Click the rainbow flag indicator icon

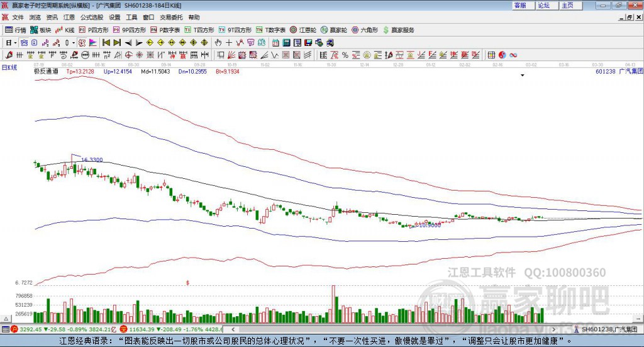pos(93,43)
